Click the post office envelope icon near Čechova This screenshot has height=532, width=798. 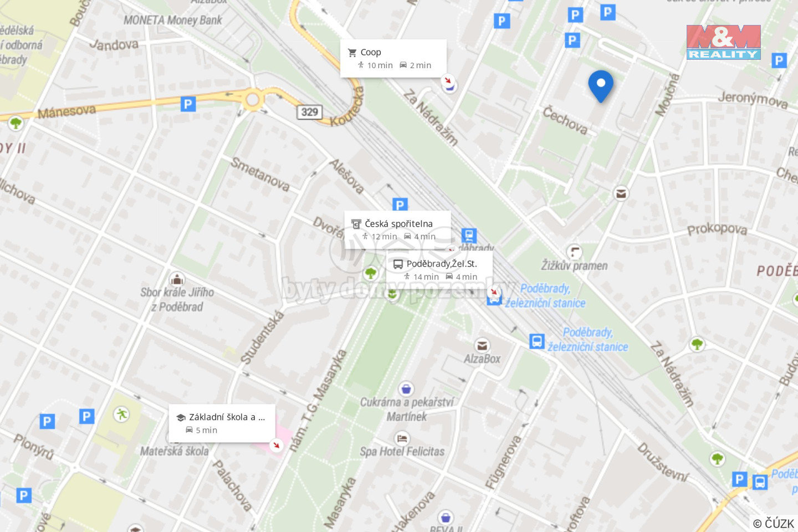click(x=621, y=193)
